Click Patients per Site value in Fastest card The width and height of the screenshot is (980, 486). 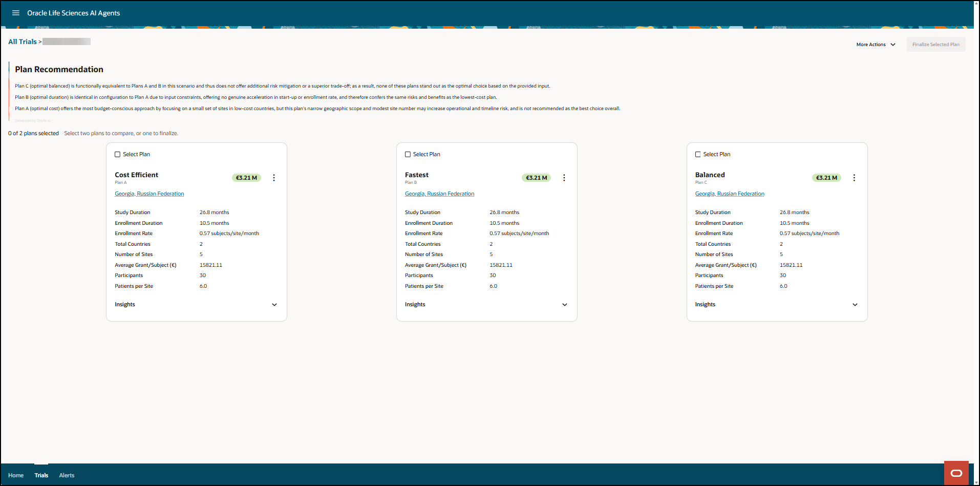493,286
